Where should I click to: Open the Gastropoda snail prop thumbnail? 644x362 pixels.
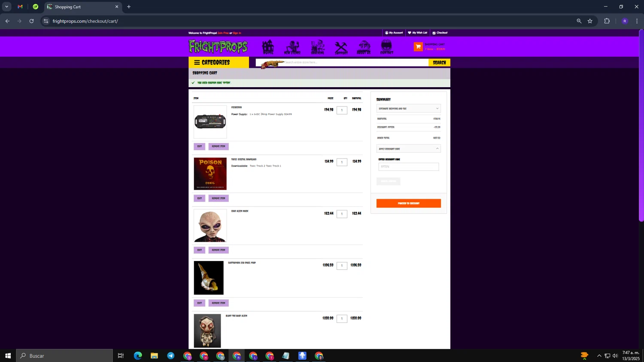209,278
